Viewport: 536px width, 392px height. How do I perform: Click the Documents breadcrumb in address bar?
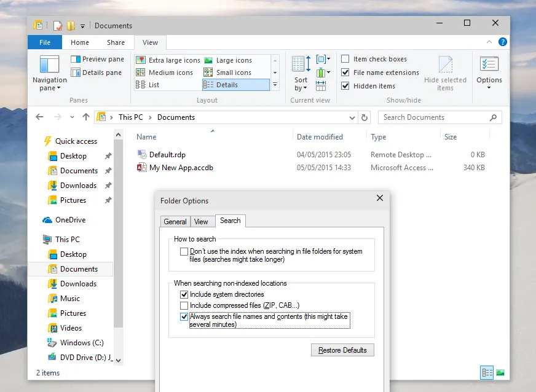pyautogui.click(x=176, y=117)
